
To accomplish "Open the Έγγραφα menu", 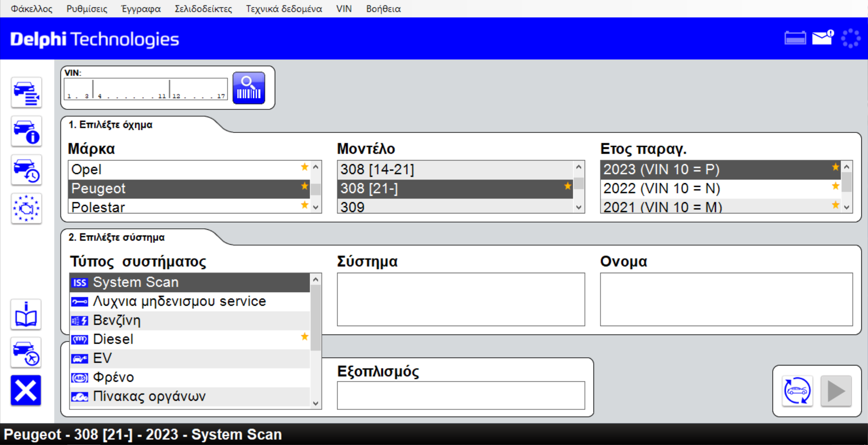I will pyautogui.click(x=141, y=9).
